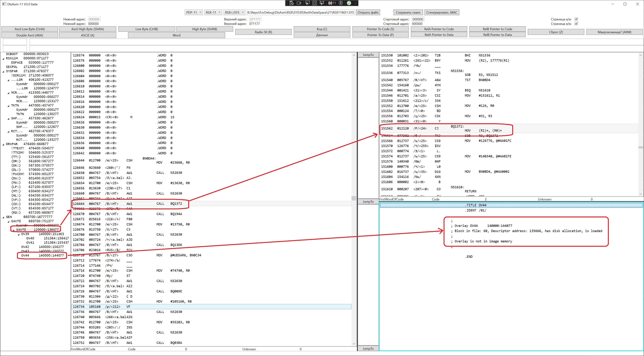
Task: Open the PDP-11 processor dropdown
Action: pyautogui.click(x=194, y=12)
